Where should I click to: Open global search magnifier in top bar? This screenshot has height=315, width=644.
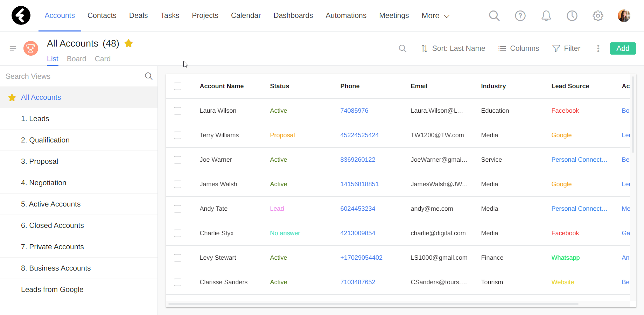pyautogui.click(x=494, y=16)
